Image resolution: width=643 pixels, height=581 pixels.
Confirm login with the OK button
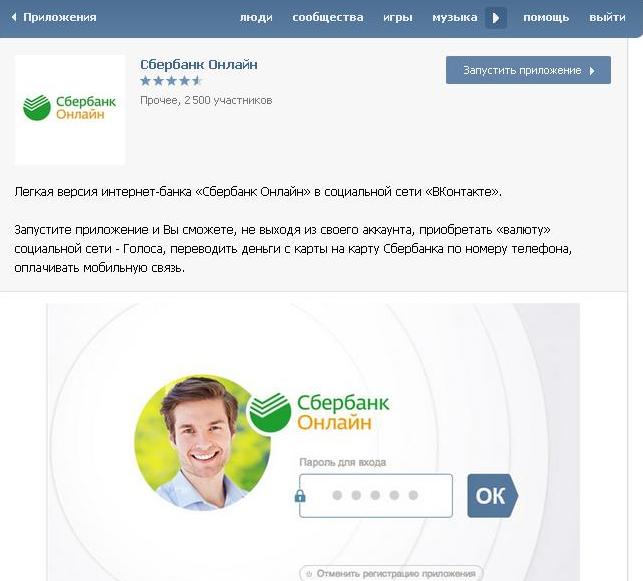(492, 495)
